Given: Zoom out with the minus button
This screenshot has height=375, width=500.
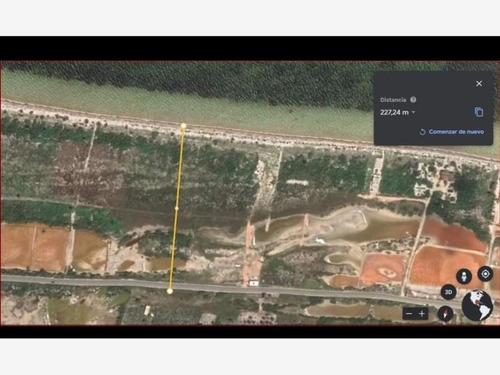Looking at the screenshot, I should click(x=409, y=314).
